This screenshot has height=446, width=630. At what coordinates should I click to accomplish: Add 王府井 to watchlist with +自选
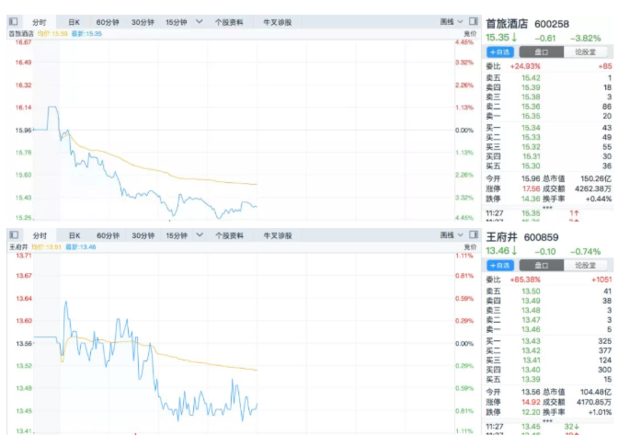(x=500, y=265)
